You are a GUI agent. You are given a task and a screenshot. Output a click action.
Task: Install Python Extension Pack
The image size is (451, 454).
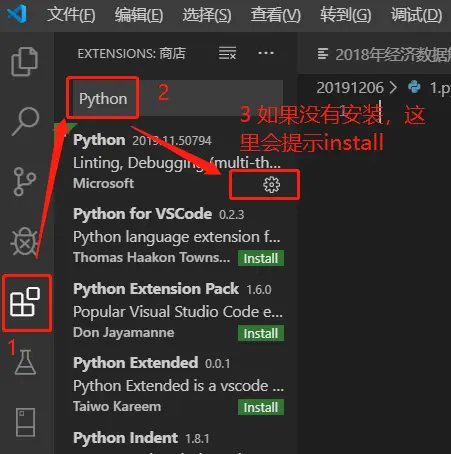point(261,333)
